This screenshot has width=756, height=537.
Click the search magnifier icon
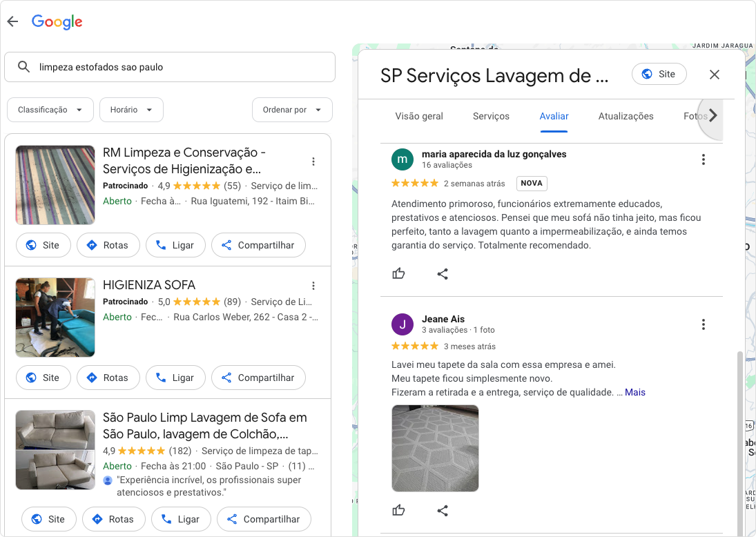click(x=24, y=67)
